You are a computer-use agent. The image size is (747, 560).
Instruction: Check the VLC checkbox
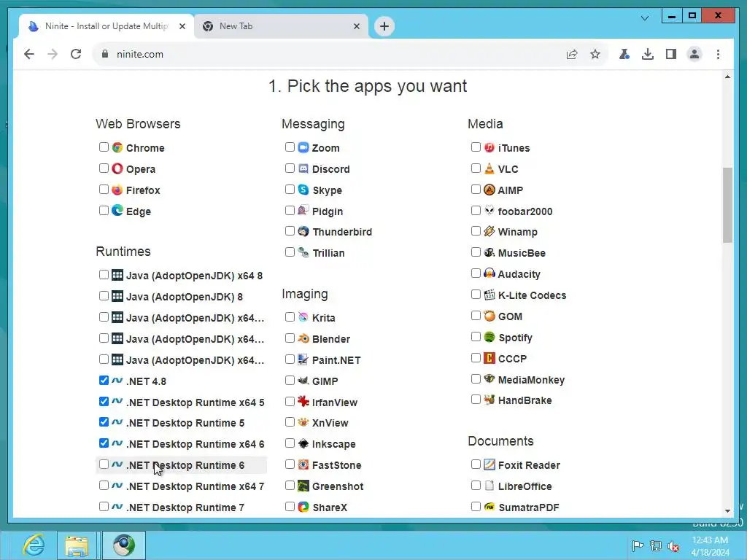(x=476, y=168)
